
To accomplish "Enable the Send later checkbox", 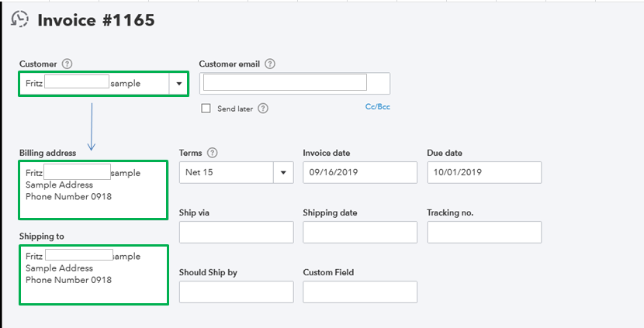I will pos(206,109).
